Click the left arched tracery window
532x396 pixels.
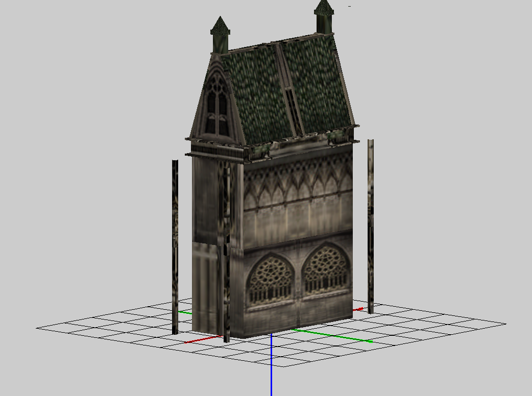(271, 280)
